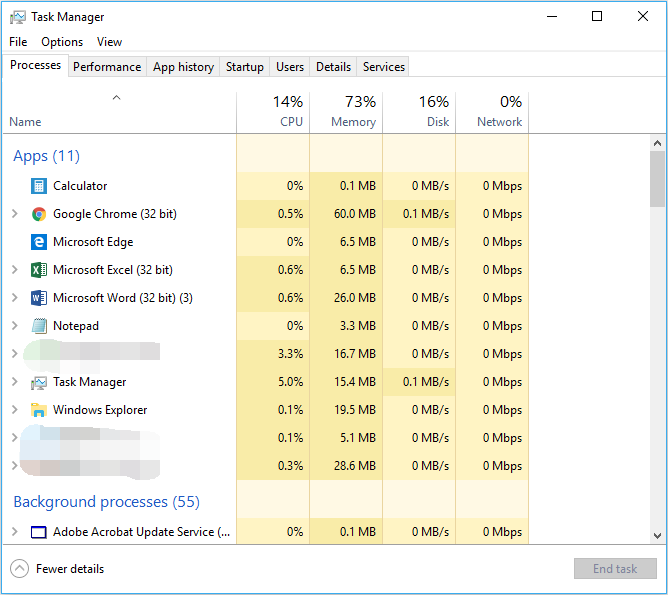Click the 5.1 MB memory value
The height and width of the screenshot is (595, 668).
point(358,438)
